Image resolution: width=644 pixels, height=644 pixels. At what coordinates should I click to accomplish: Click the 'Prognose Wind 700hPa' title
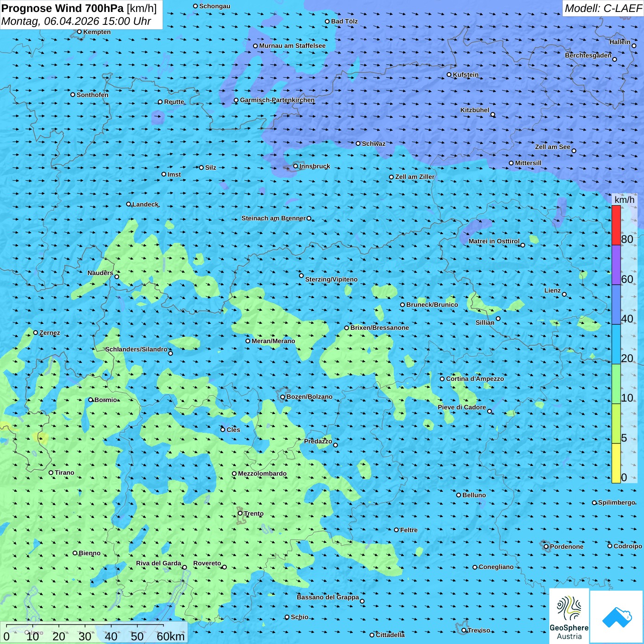(63, 8)
